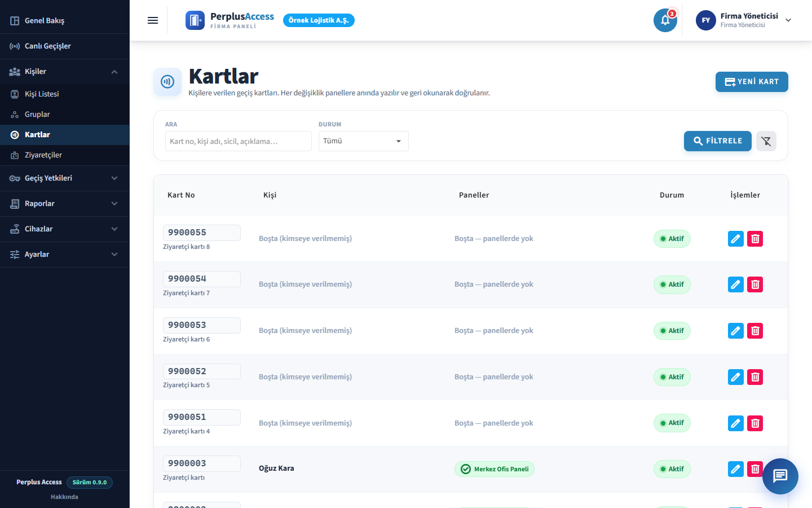The height and width of the screenshot is (508, 812).
Task: Click the FY user avatar
Action: coord(706,20)
